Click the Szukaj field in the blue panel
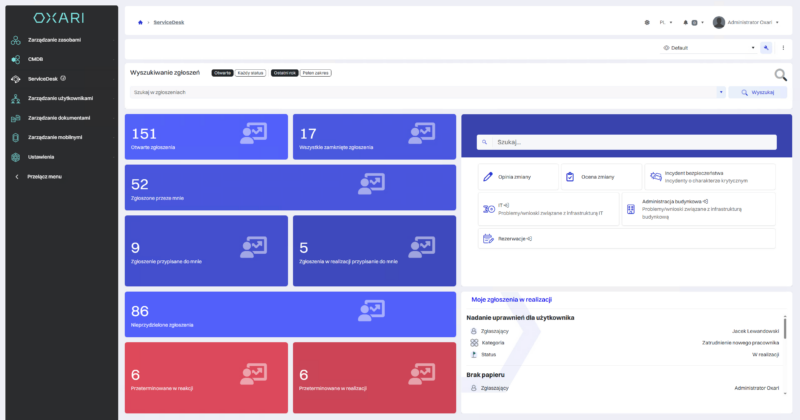Screen dimensions: 800x420 point(625,142)
